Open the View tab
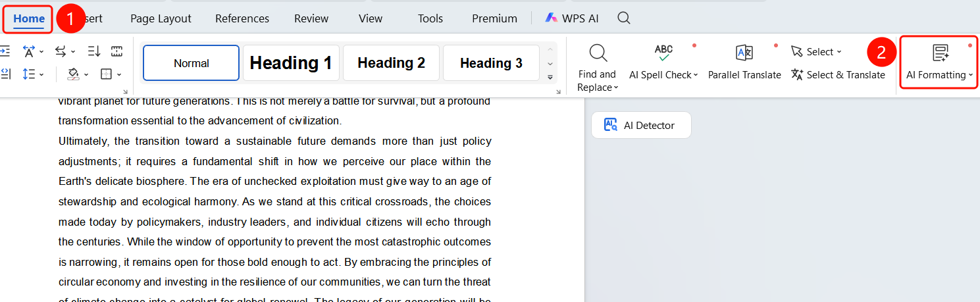 371,18
